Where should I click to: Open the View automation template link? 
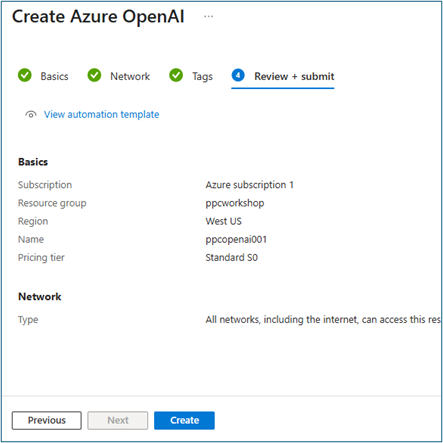(102, 114)
